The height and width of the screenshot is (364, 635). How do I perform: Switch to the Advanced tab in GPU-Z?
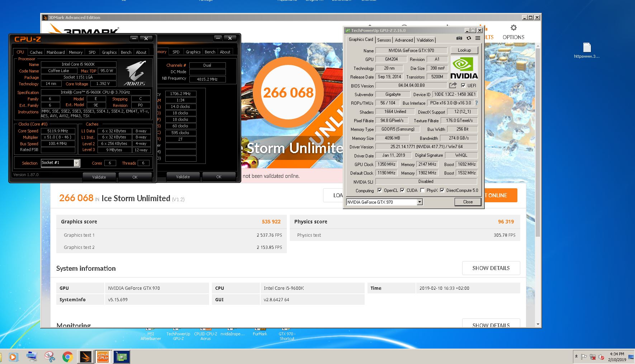[x=404, y=40]
